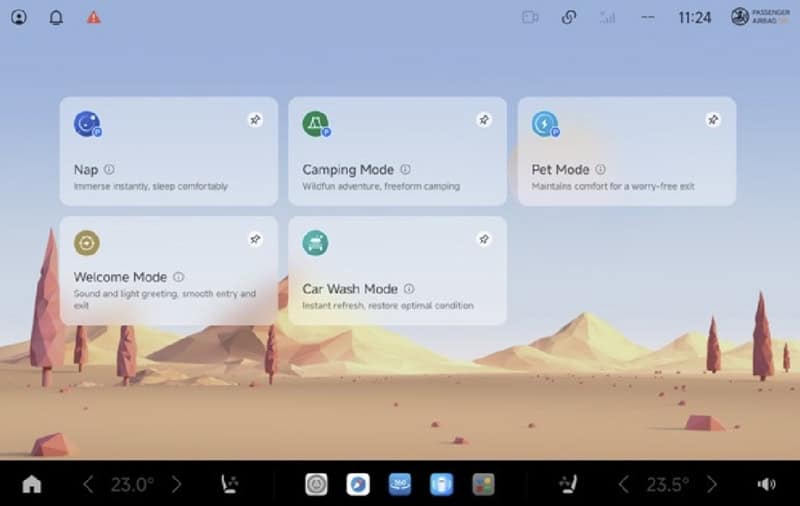Go to the Home screen
The width and height of the screenshot is (800, 506).
[32, 484]
